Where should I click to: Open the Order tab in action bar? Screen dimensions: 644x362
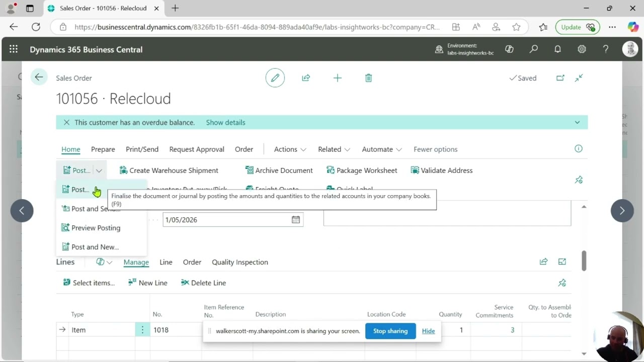244,149
